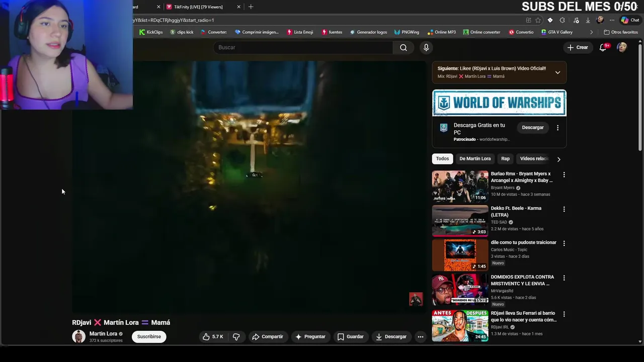644x362 pixels.
Task: Open Martín Lora channel avatar
Action: pos(79,336)
